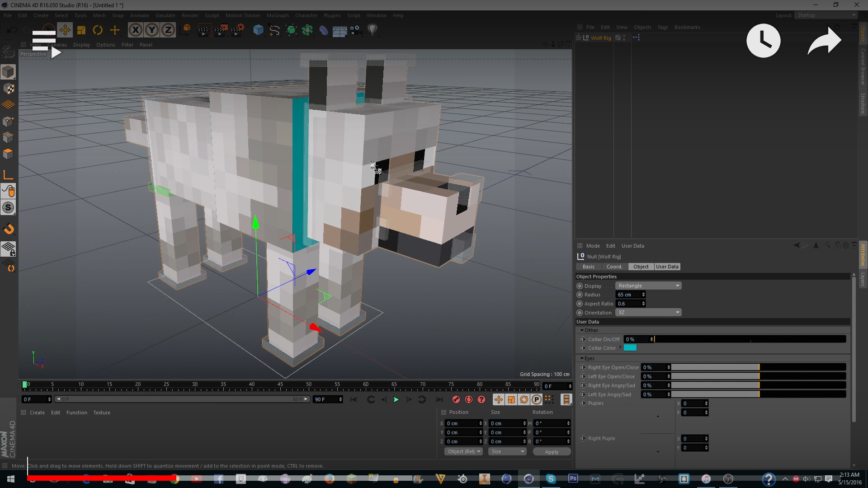Image resolution: width=868 pixels, height=488 pixels.
Task: Expand the Wolf Rig object tree
Action: (579, 38)
